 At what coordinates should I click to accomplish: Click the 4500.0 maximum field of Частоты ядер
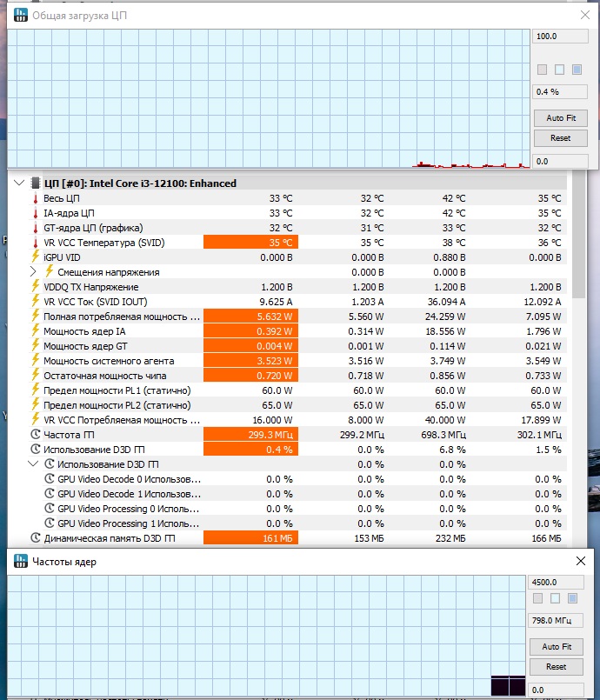557,582
